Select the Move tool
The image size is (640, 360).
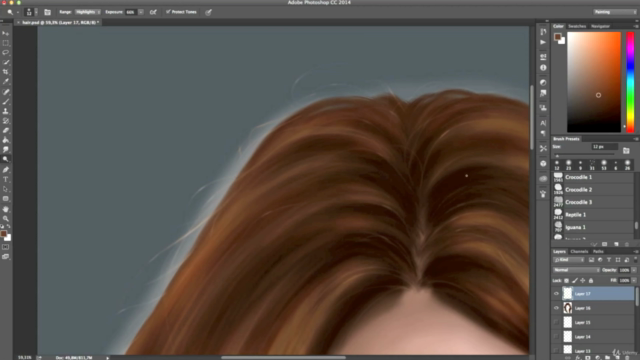(6, 33)
